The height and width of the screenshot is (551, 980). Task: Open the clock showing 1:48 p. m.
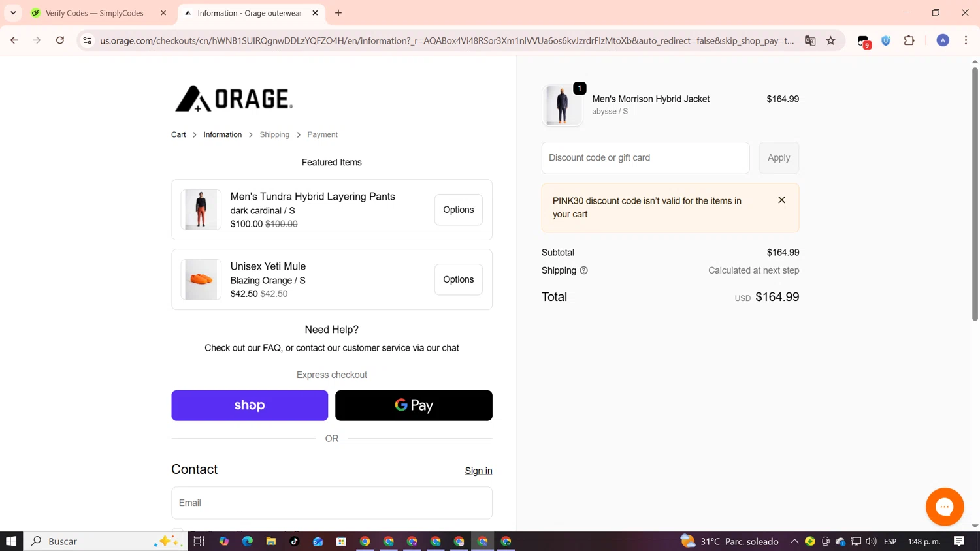tap(924, 541)
